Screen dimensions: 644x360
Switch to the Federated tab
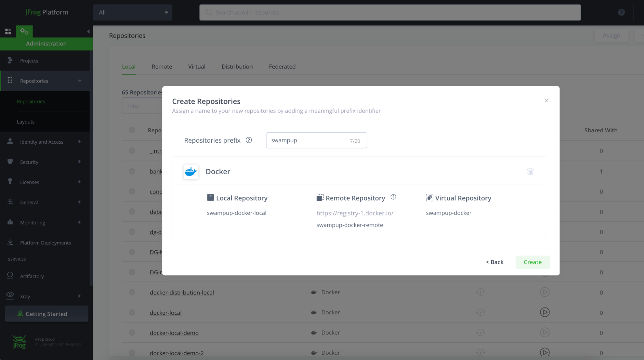click(282, 66)
